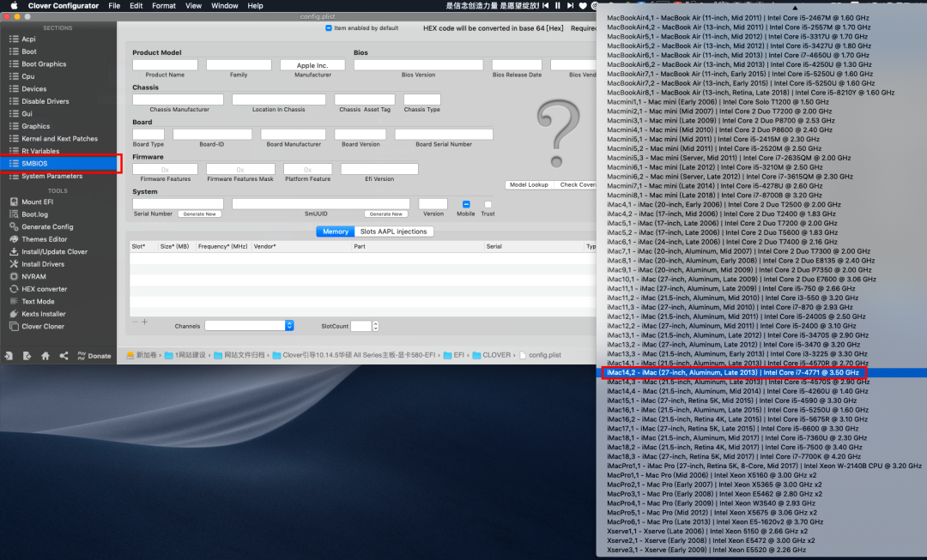Click the Model Lookup button
This screenshot has width=927, height=560.
click(529, 185)
